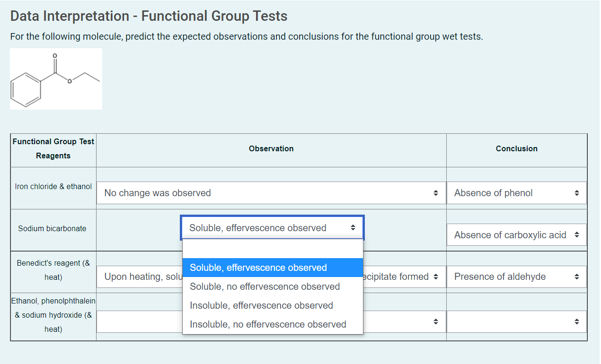
Task: Open the "Absence of phenol" conclusion dropdown
Action: coord(517,193)
